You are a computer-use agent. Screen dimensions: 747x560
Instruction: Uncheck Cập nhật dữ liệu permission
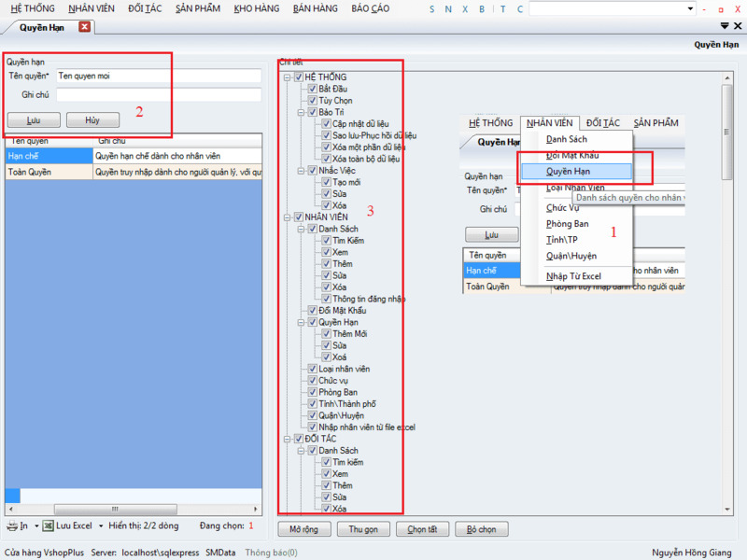(326, 124)
